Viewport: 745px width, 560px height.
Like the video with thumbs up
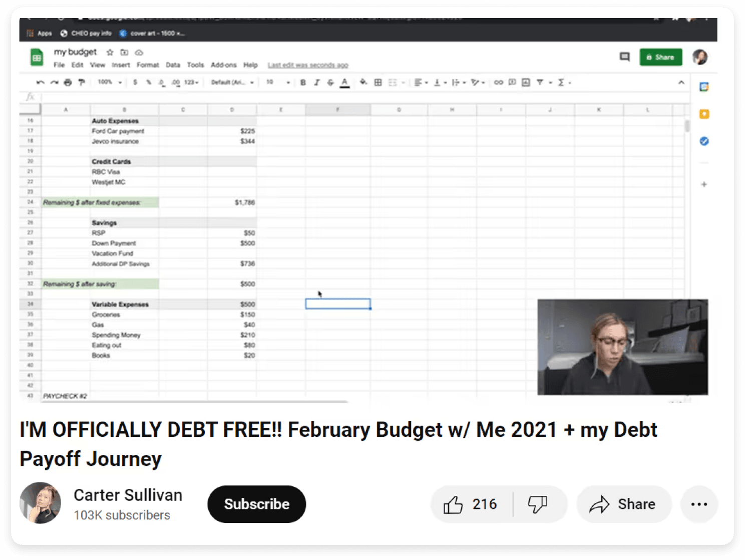pos(471,504)
